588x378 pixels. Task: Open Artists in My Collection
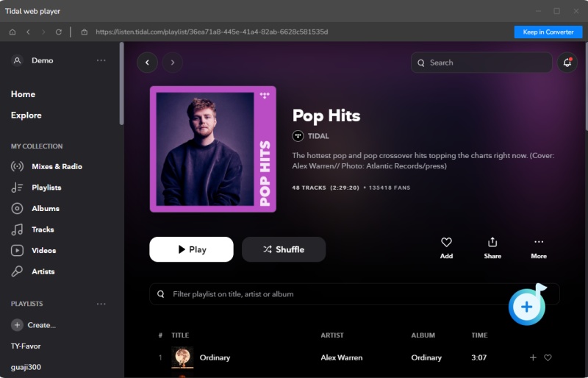click(x=32, y=271)
